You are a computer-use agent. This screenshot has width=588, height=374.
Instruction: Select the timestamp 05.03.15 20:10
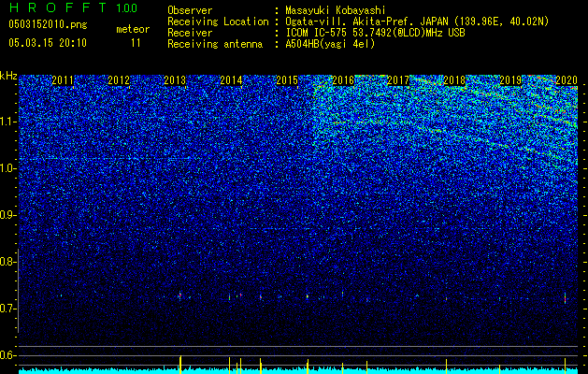[48, 43]
